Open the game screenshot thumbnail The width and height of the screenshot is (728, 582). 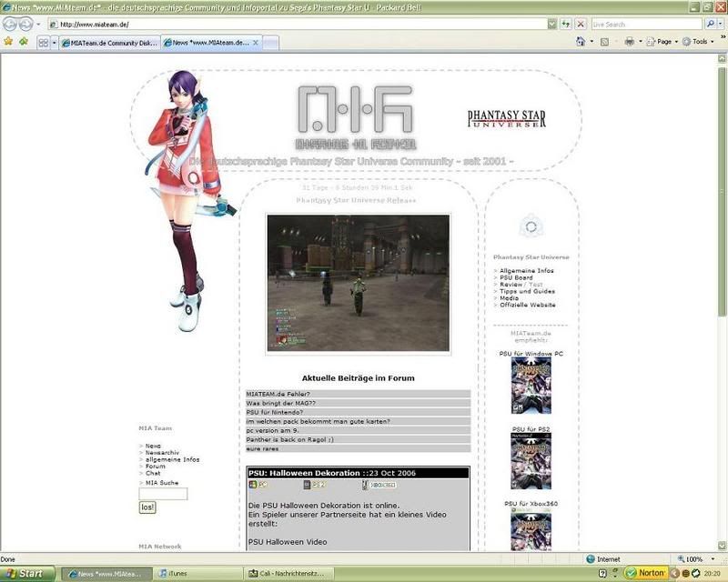point(358,283)
